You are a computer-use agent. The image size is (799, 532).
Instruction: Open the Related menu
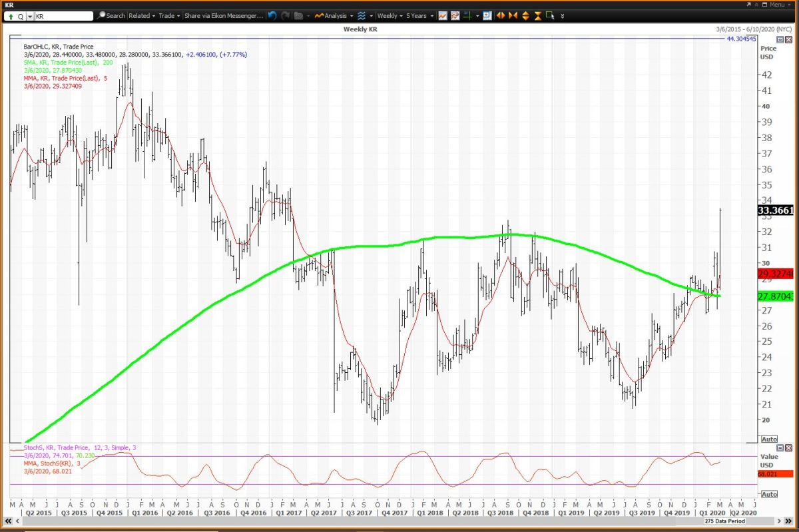(x=142, y=15)
